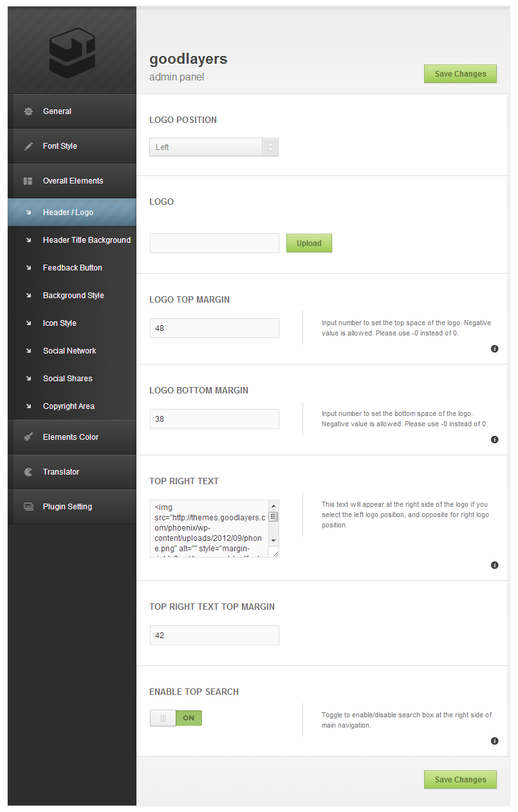518x812 pixels.
Task: Click the Font Style pencil icon
Action: coord(28,146)
